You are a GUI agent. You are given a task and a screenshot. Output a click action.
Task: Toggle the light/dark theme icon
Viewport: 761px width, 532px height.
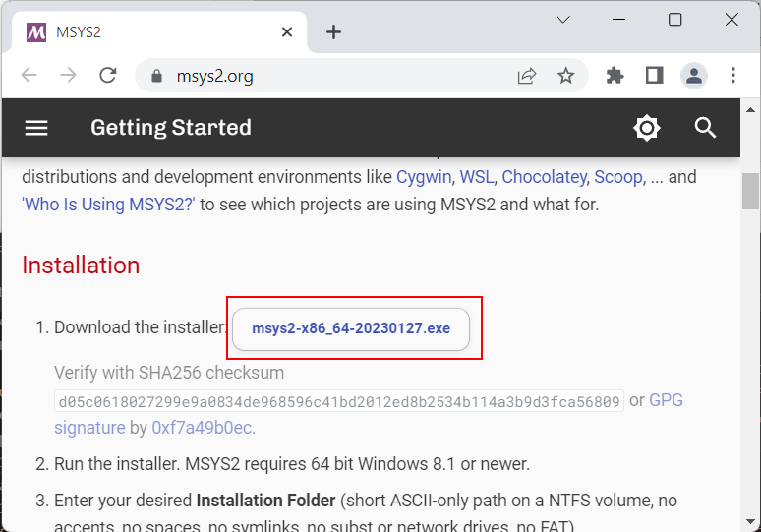[x=647, y=128]
